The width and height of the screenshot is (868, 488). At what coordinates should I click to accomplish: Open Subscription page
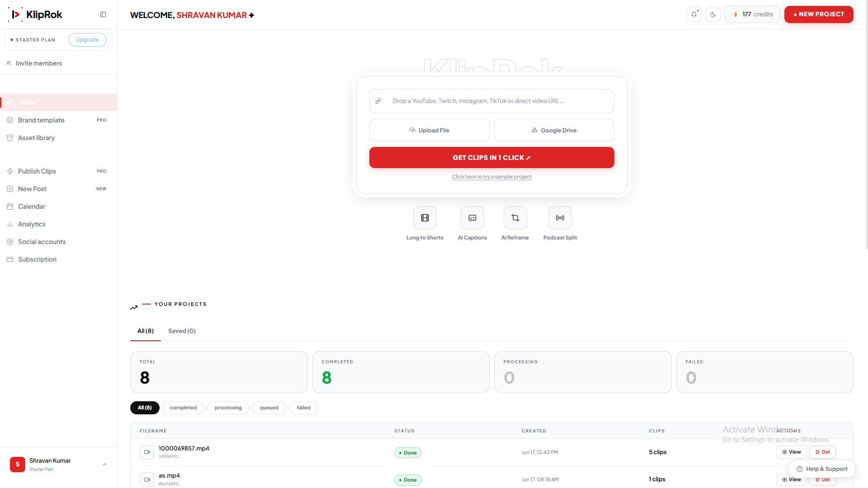(59, 259)
